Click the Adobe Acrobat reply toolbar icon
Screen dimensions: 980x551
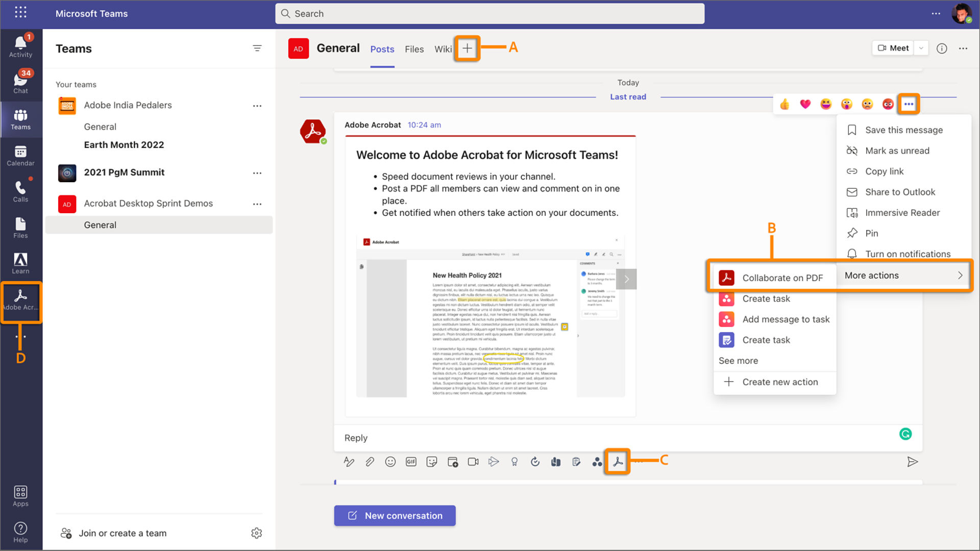617,462
